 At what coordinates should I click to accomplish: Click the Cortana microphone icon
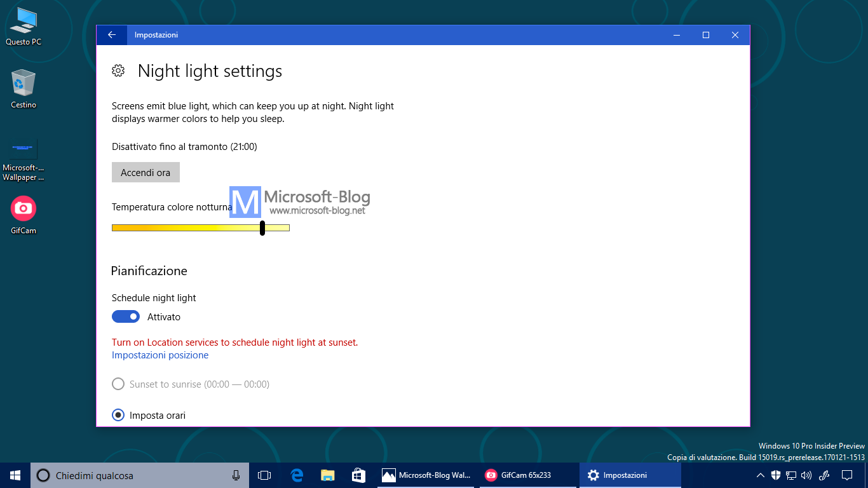tap(236, 475)
